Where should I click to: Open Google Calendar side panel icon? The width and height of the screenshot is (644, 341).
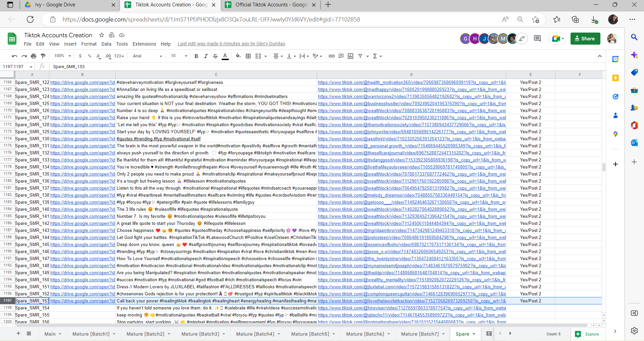tap(615, 59)
